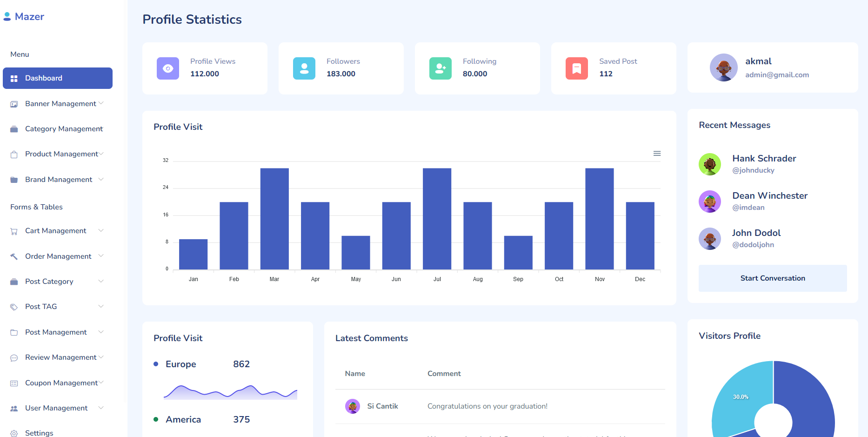Click the July bar in chart
This screenshot has width=868, height=437.
[437, 219]
